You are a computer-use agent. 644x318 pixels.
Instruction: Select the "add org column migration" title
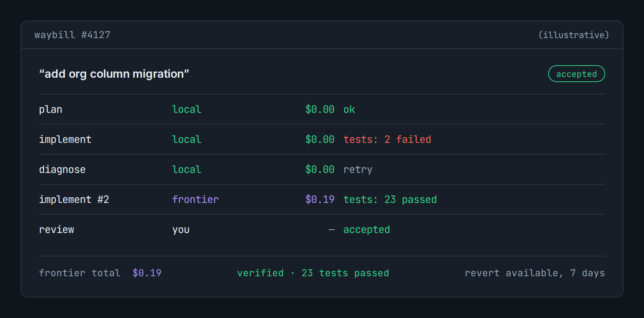[x=114, y=74]
